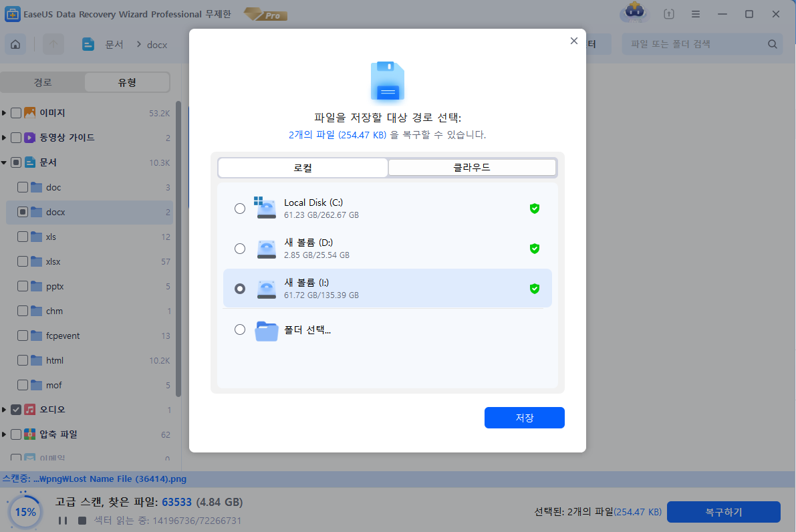Stop the scan with stop icon
Image resolution: width=796 pixels, height=532 pixels.
click(x=82, y=521)
